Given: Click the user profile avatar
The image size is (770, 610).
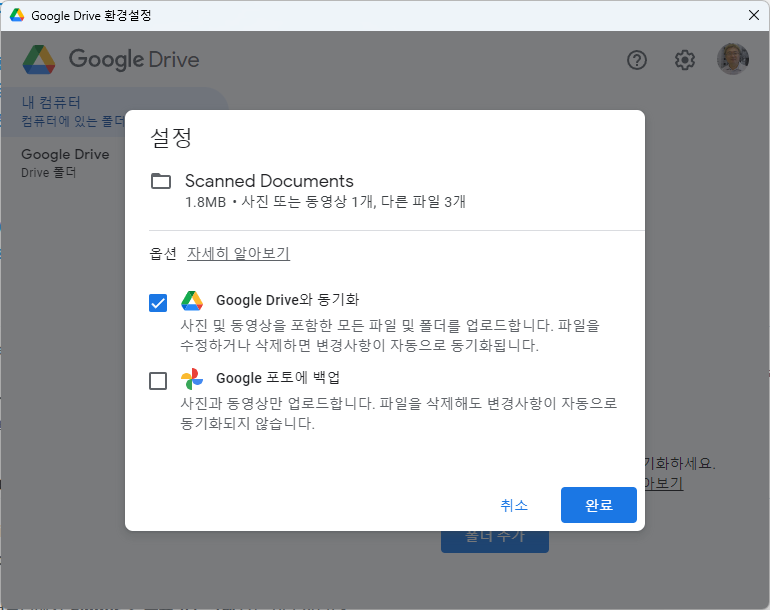Looking at the screenshot, I should tap(732, 60).
